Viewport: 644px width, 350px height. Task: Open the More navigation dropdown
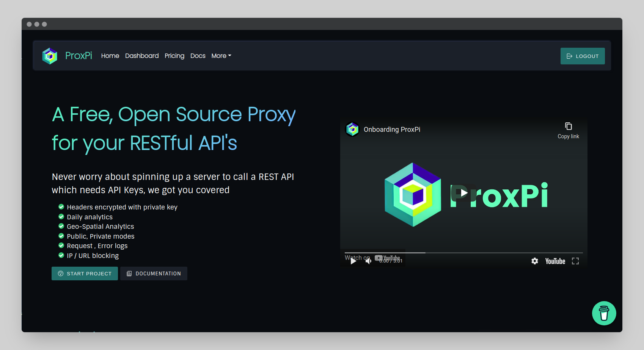221,56
